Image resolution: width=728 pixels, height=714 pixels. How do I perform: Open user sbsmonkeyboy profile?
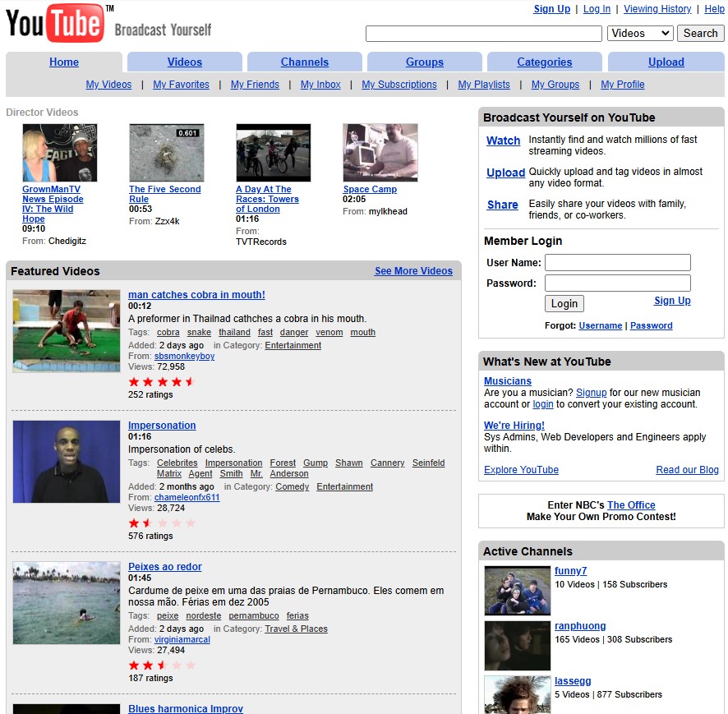(x=184, y=356)
